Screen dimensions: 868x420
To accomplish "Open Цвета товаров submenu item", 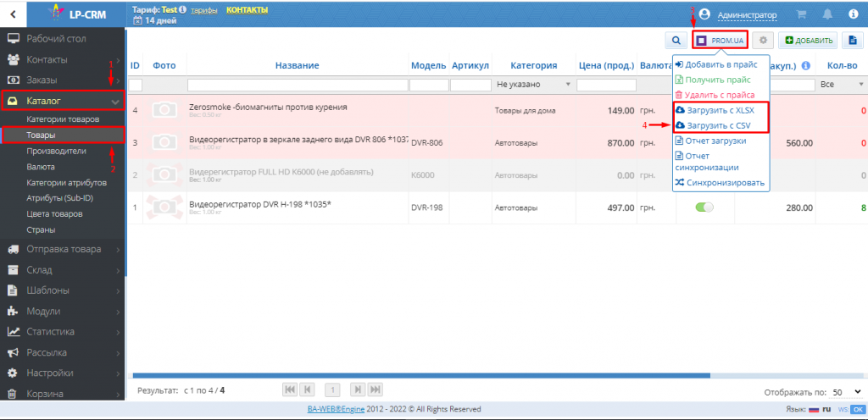I will tap(55, 214).
